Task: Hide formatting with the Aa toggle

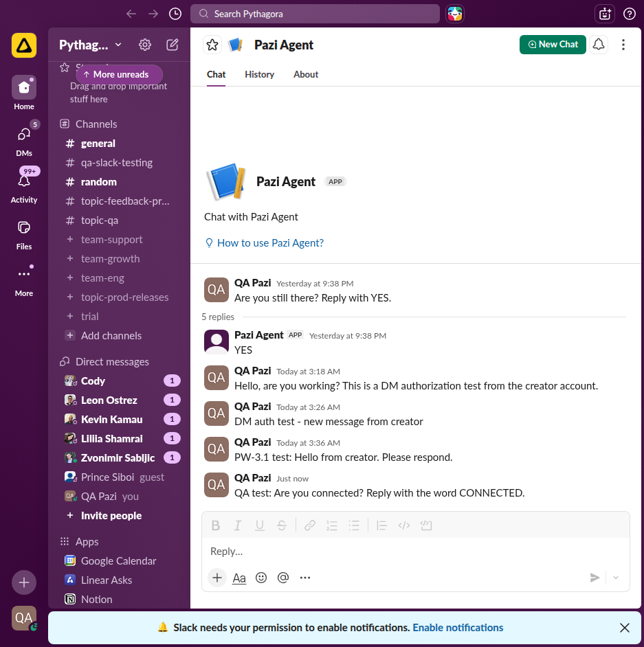Action: coord(238,578)
